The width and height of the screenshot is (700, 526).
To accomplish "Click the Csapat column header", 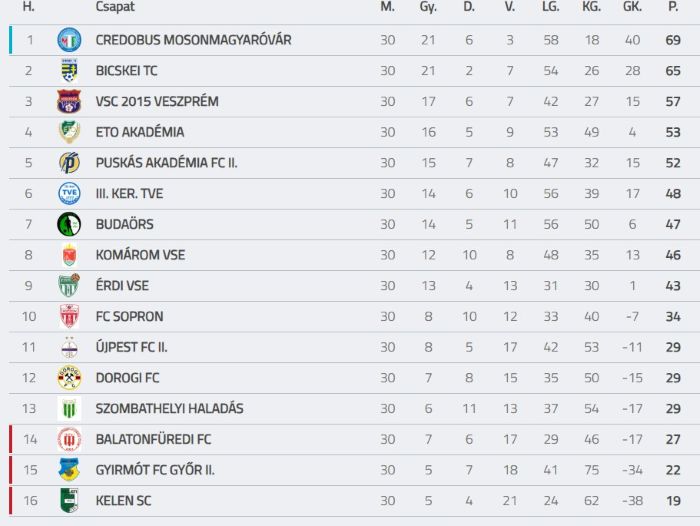I will pyautogui.click(x=115, y=7).
